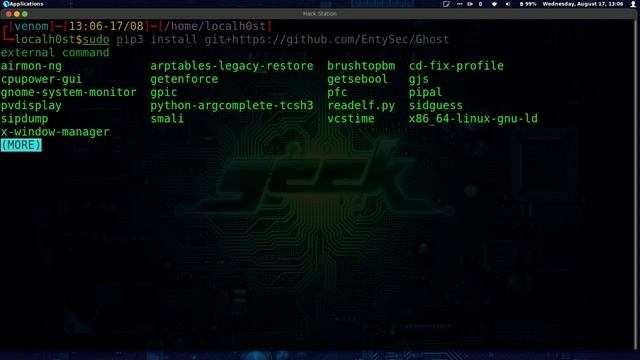The height and width of the screenshot is (360, 640).
Task: Select the 'x-window-manager' completion
Action: click(55, 132)
